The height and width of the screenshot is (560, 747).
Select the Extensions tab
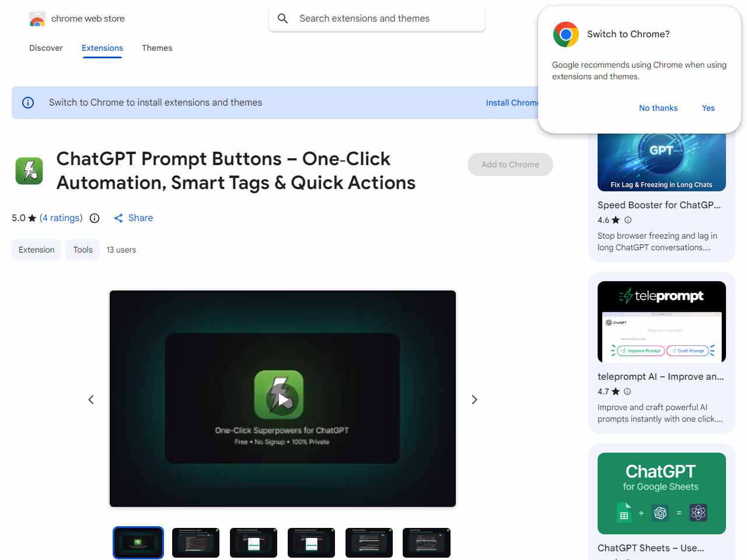click(102, 48)
